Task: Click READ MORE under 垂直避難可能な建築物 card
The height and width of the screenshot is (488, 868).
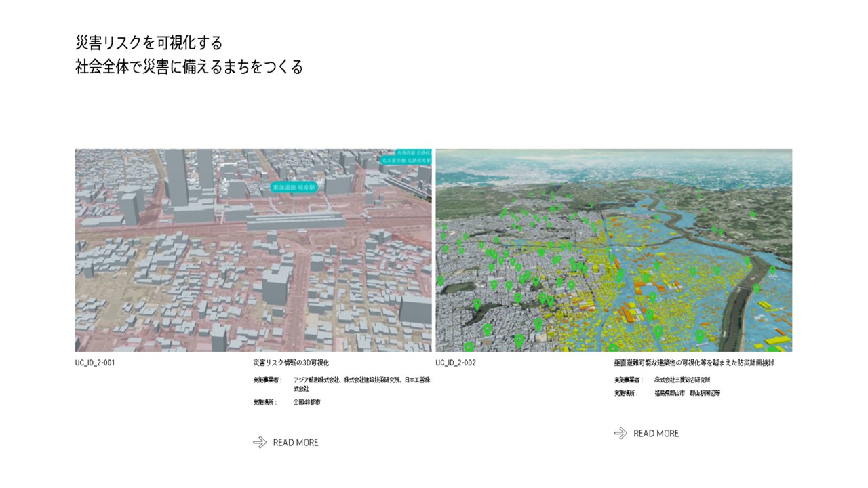Action: pos(656,434)
